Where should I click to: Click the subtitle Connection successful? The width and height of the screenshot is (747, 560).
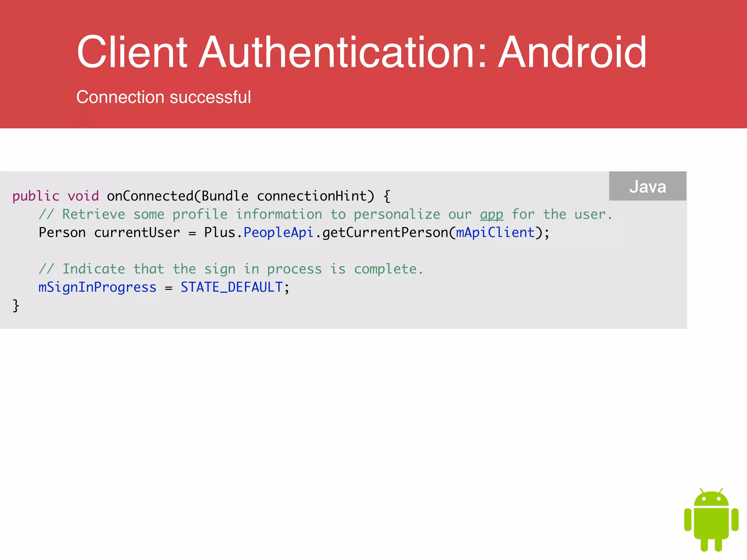coord(163,97)
